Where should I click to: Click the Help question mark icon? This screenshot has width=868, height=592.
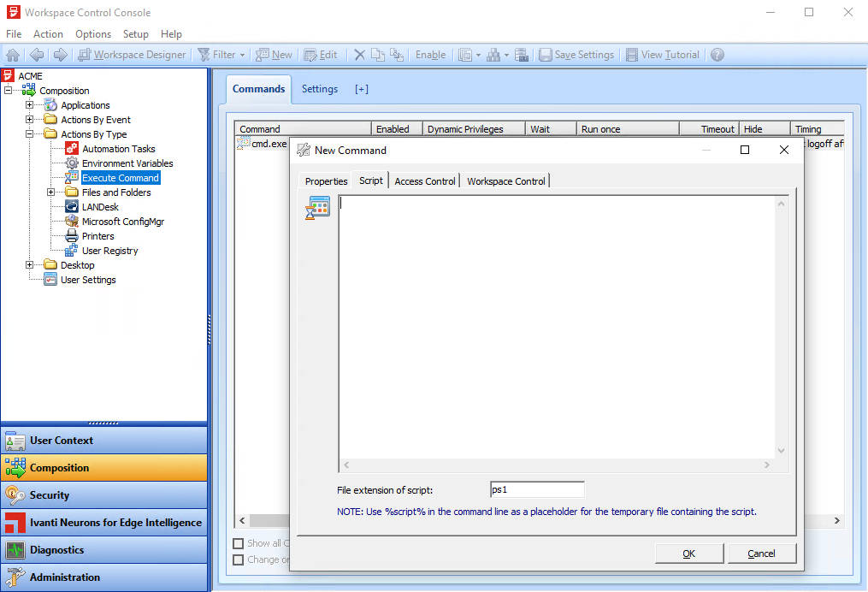pos(717,55)
